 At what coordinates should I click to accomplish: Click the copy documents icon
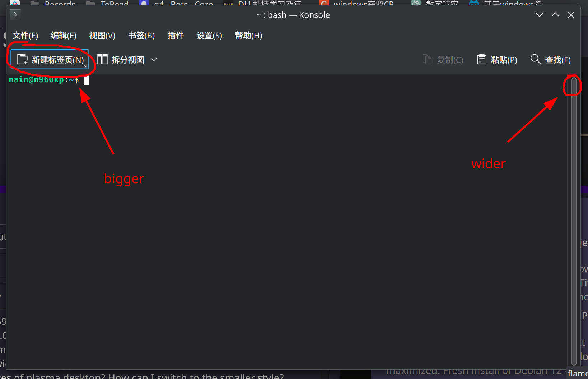coord(427,59)
